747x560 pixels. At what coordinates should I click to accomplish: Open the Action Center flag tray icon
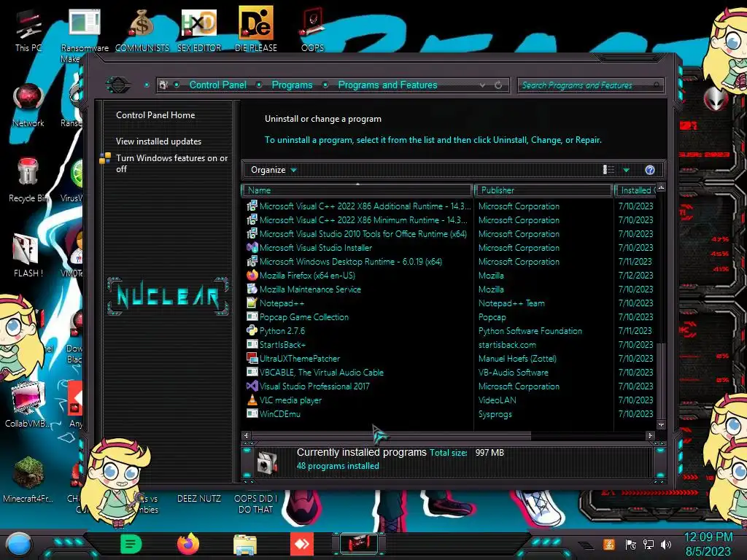(630, 544)
